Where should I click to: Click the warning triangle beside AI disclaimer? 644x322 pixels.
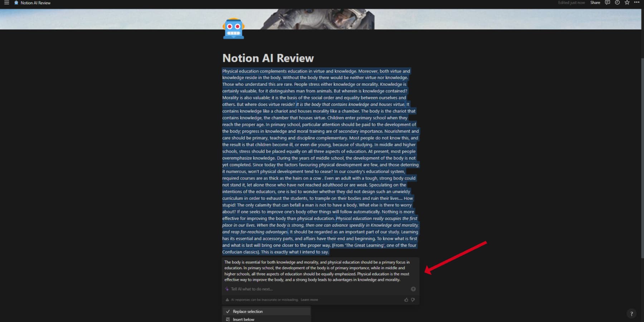coord(228,299)
